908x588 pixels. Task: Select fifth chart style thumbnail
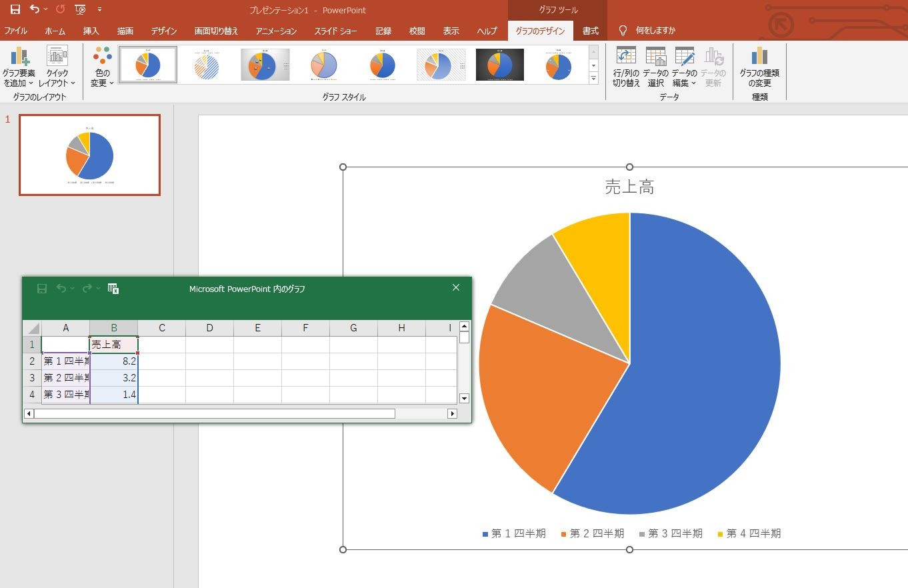[x=383, y=64]
